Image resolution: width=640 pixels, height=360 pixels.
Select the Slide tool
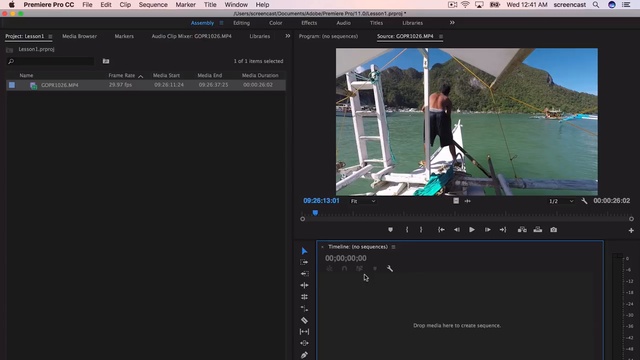click(x=304, y=343)
